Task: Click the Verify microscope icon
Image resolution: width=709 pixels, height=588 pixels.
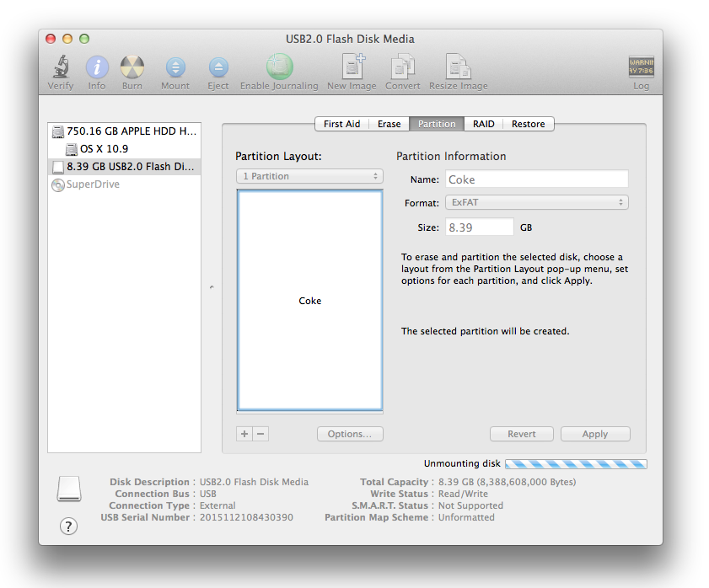Action: point(61,68)
